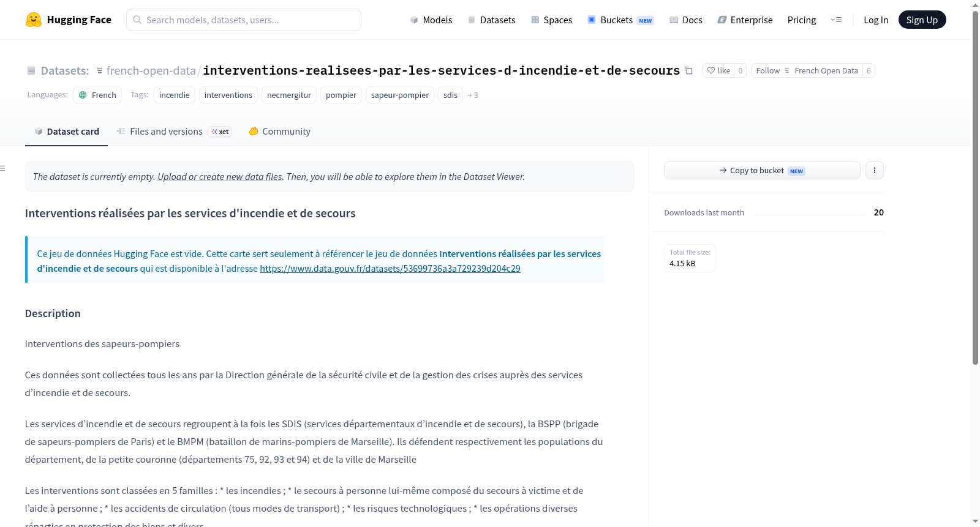Open the Models page from the navigation bar

431,20
